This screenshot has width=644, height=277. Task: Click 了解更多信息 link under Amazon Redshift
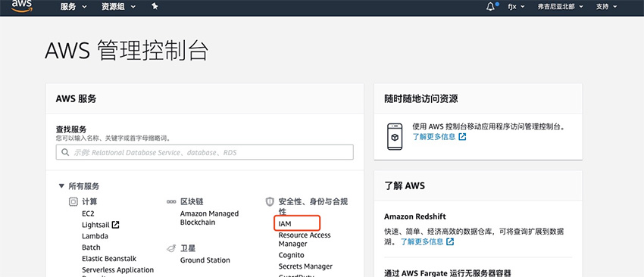click(x=422, y=241)
